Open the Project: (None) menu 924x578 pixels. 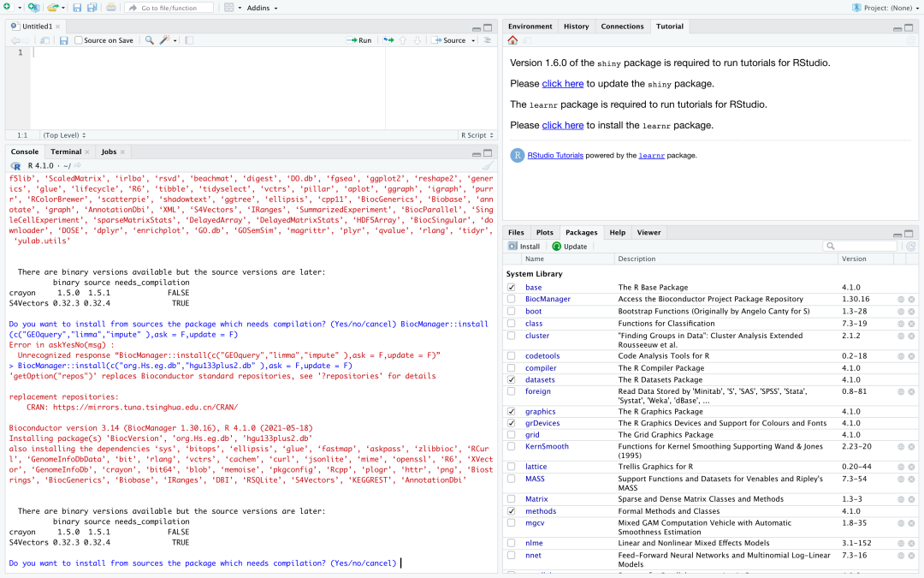click(885, 8)
